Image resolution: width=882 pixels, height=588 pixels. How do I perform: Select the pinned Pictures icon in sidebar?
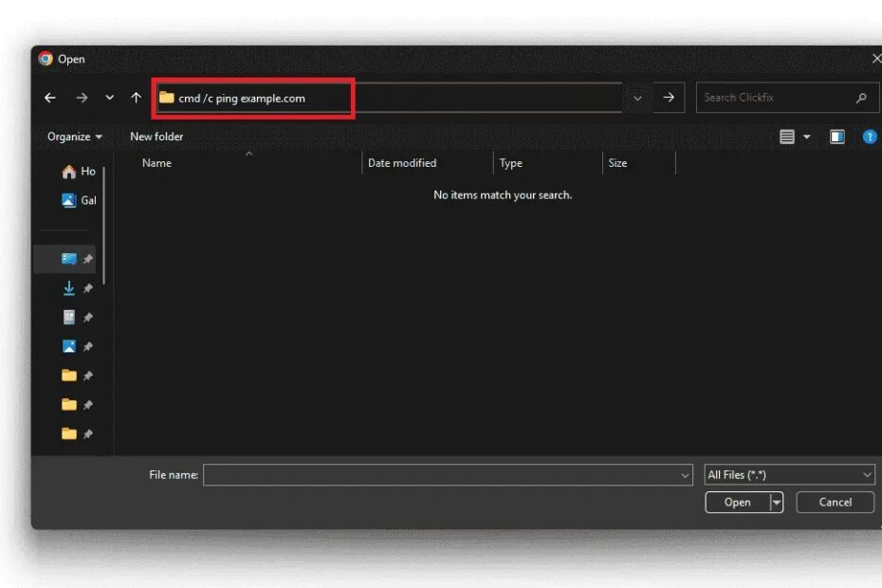click(69, 347)
